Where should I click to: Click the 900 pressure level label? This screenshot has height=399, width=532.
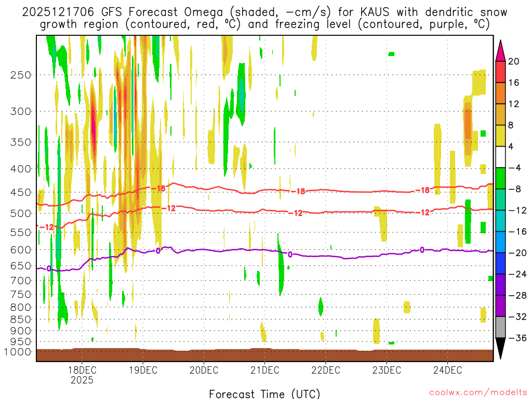click(21, 331)
